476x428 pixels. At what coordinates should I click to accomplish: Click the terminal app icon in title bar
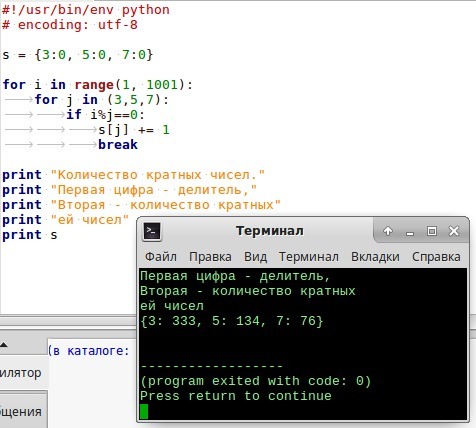pos(152,231)
